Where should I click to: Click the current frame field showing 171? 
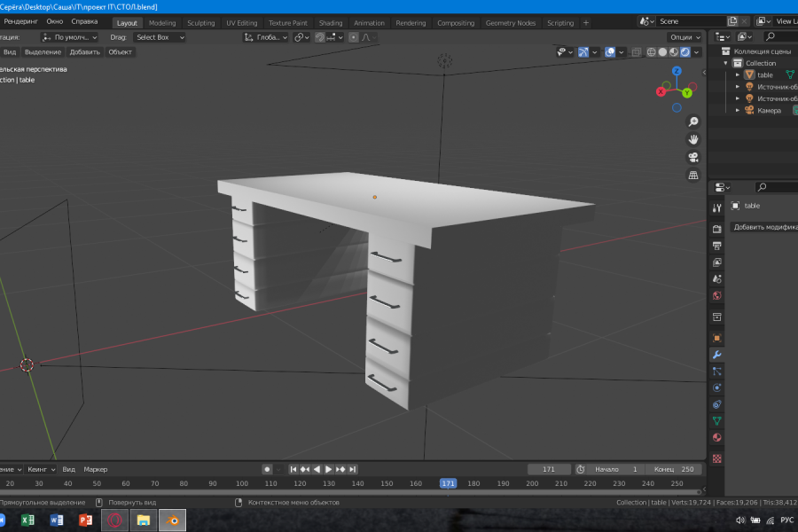(549, 469)
